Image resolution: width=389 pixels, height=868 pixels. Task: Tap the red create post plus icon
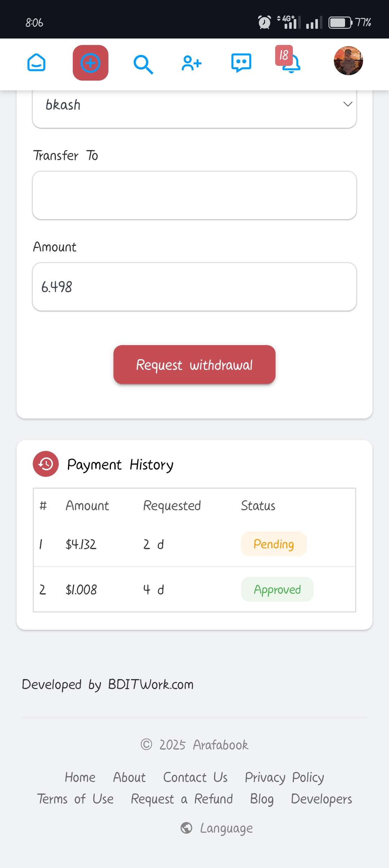point(90,63)
